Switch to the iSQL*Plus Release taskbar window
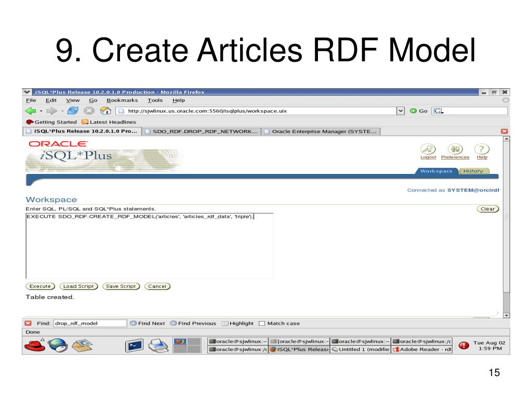The image size is (532, 399). tap(299, 349)
